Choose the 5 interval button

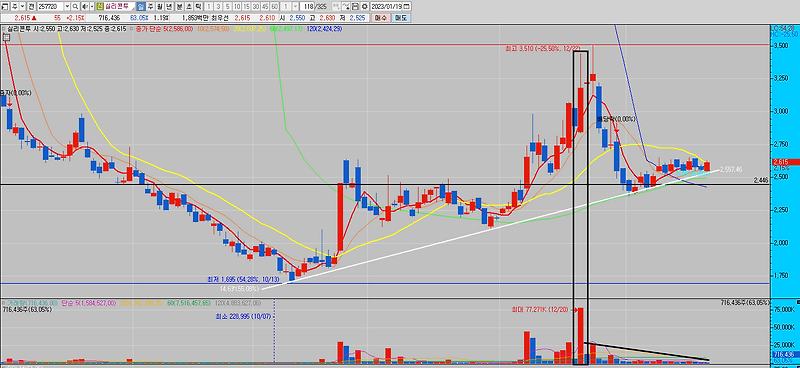click(x=228, y=6)
